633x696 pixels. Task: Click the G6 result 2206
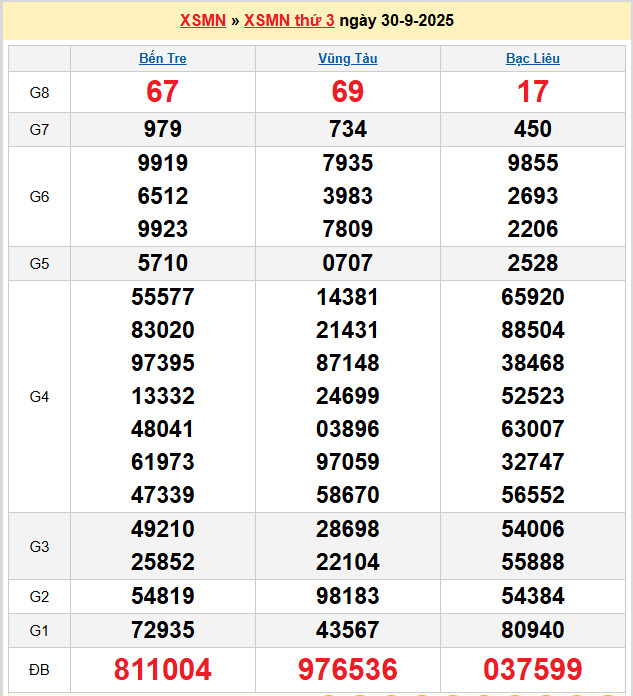pos(532,229)
